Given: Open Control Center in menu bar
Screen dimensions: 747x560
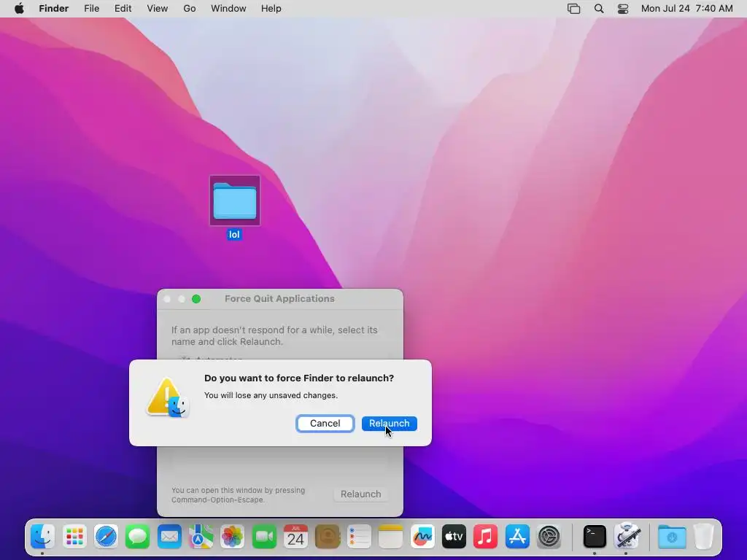Looking at the screenshot, I should tap(623, 9).
